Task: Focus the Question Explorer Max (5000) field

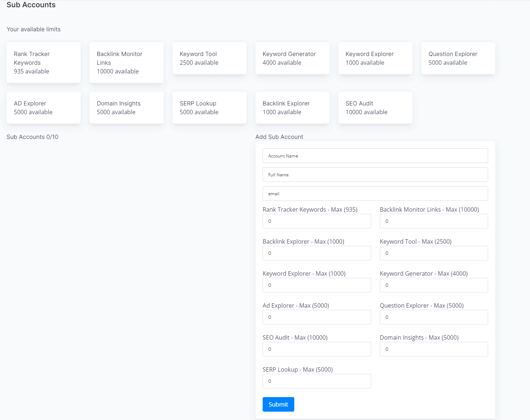Action: (x=434, y=317)
